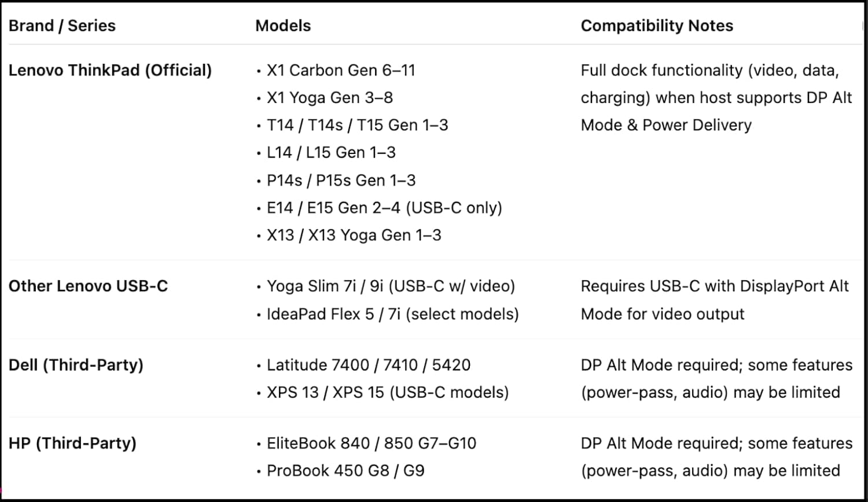The width and height of the screenshot is (868, 502).
Task: Select X13 / X13 Yoga Gen 1–3
Action: (354, 236)
